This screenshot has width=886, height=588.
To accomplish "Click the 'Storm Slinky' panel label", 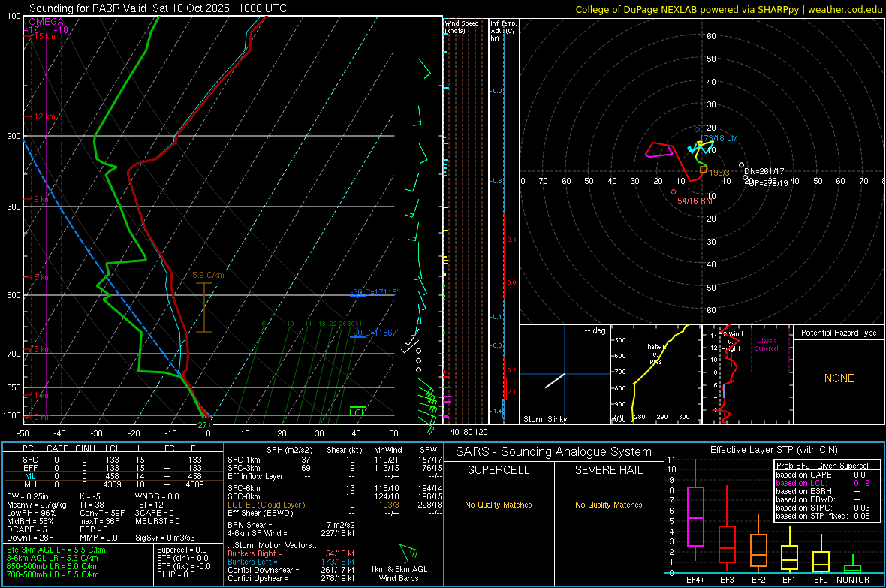I will click(544, 419).
